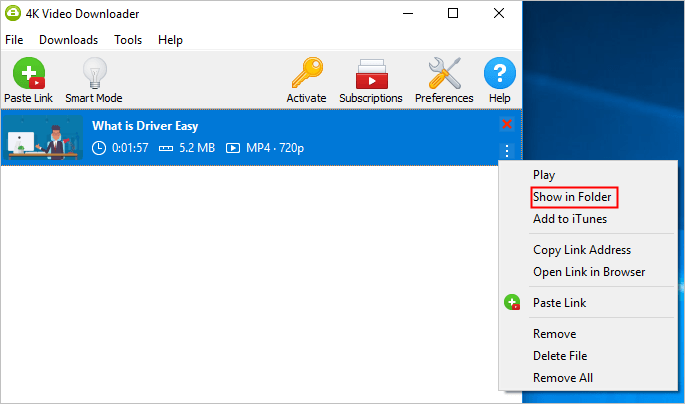This screenshot has height=404, width=685.
Task: Click the Paste Link toolbar icon
Action: [x=29, y=73]
